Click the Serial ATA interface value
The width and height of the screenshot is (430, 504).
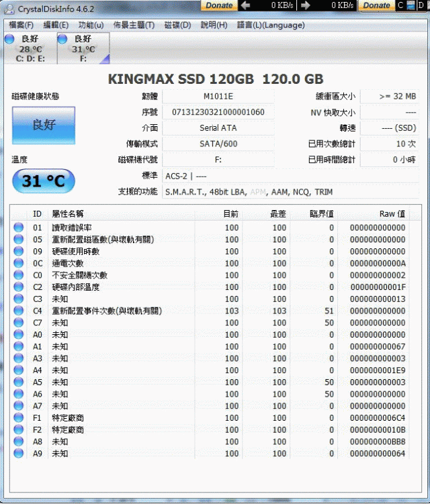[218, 128]
